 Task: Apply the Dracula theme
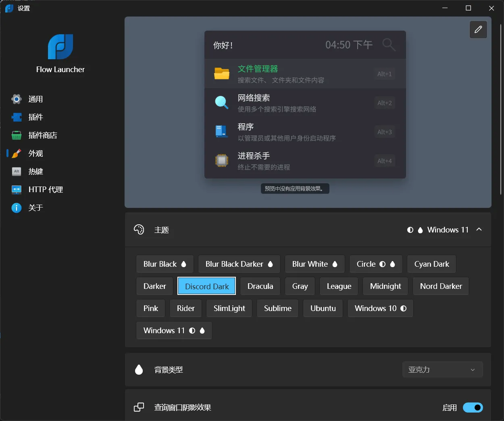tap(260, 286)
